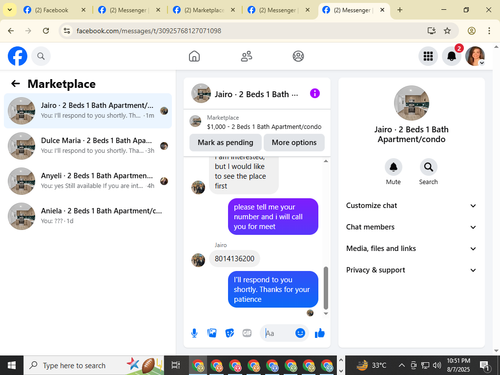The height and width of the screenshot is (375, 500).
Task: Click "I'll respond to you shortly" message bubble
Action: [x=273, y=289]
